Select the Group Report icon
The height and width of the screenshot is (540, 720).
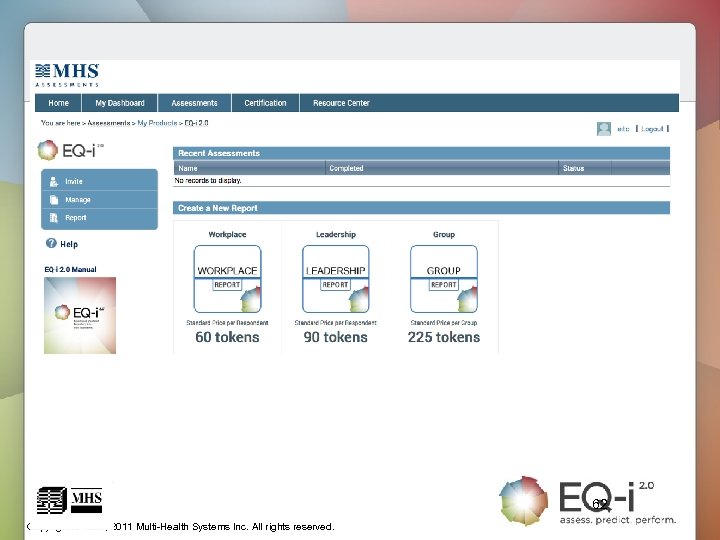[444, 279]
